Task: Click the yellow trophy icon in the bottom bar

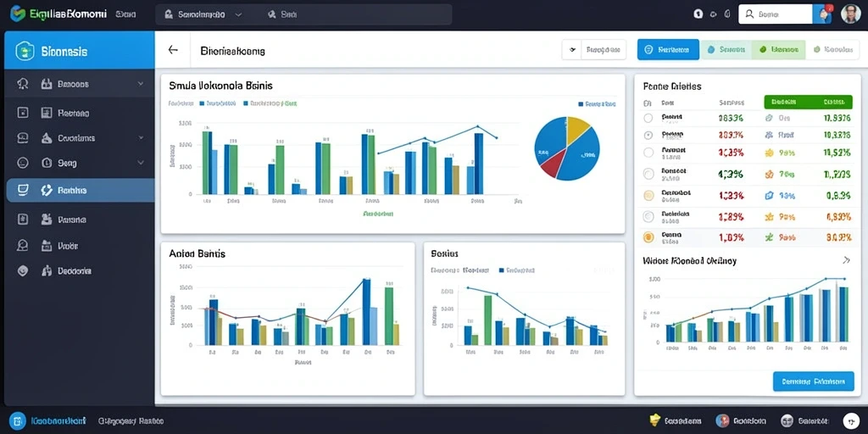Action: (x=655, y=420)
